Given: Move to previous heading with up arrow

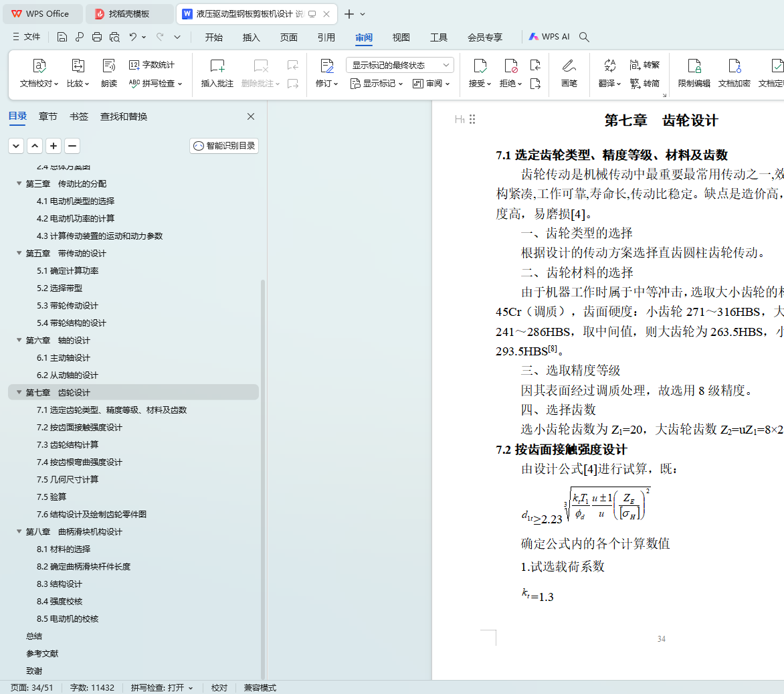Looking at the screenshot, I should [35, 146].
